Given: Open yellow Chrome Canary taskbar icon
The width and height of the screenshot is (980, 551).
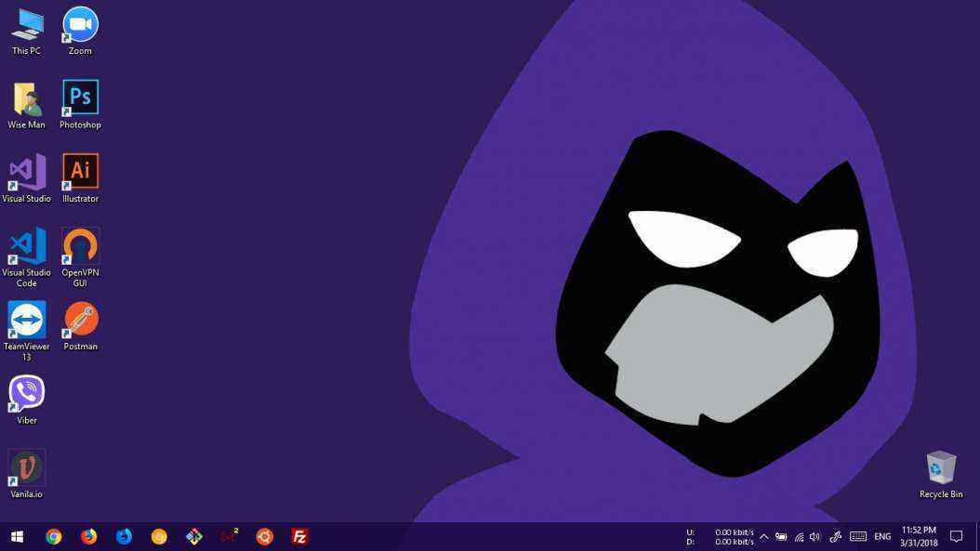Looking at the screenshot, I should [159, 537].
